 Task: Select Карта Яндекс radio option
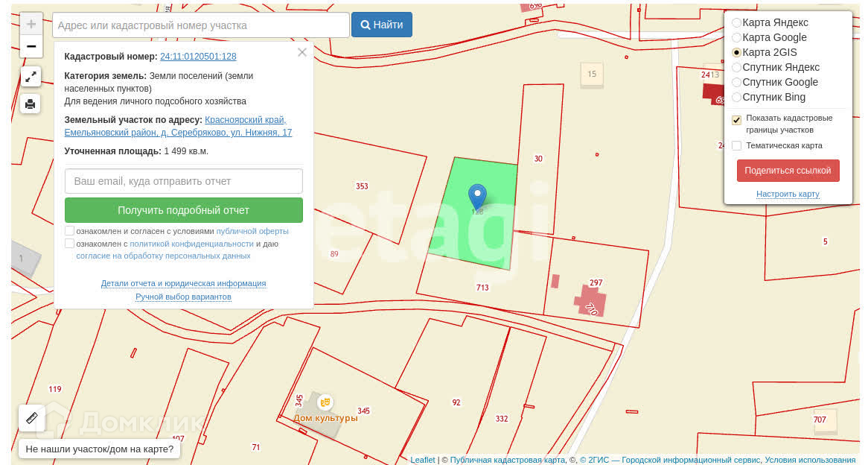tap(737, 22)
